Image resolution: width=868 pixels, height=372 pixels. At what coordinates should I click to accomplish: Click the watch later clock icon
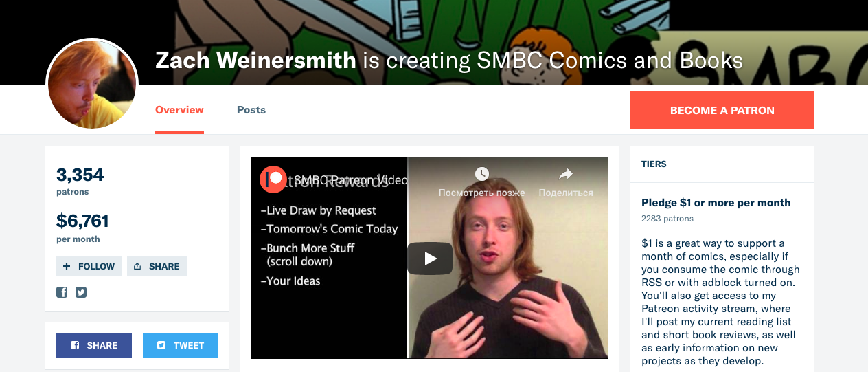coord(482,174)
